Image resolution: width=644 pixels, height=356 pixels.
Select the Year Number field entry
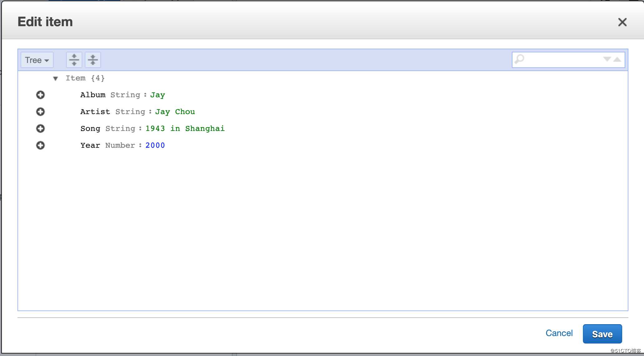tap(123, 145)
